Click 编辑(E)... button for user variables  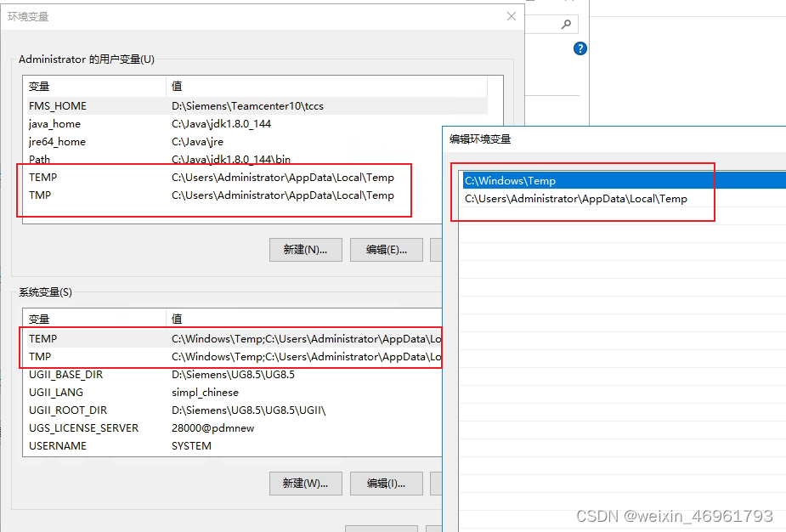click(386, 250)
